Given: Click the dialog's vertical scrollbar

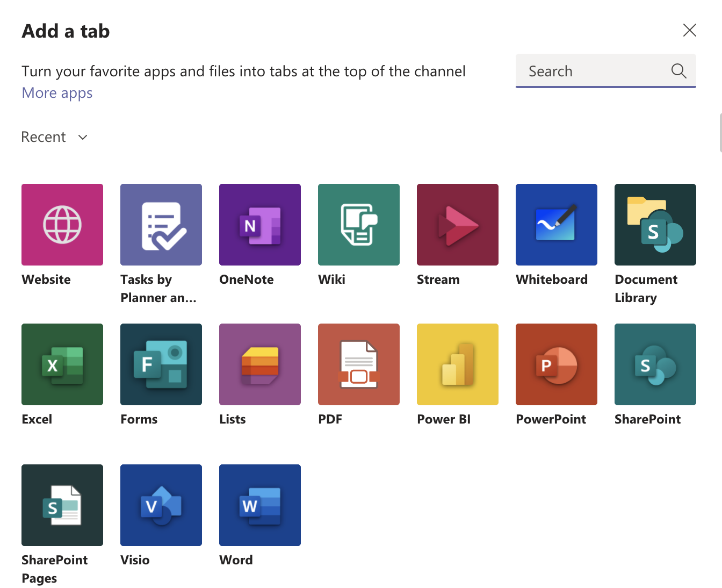Looking at the screenshot, I should [720, 133].
